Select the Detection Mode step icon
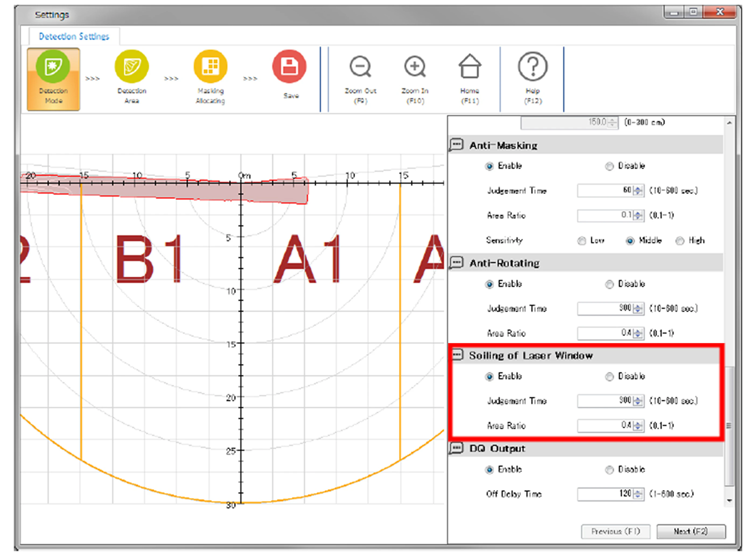The width and height of the screenshot is (754, 560). 53,67
